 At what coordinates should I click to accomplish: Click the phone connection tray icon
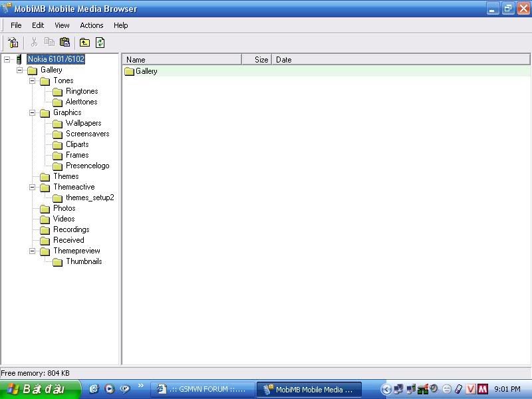(x=411, y=389)
